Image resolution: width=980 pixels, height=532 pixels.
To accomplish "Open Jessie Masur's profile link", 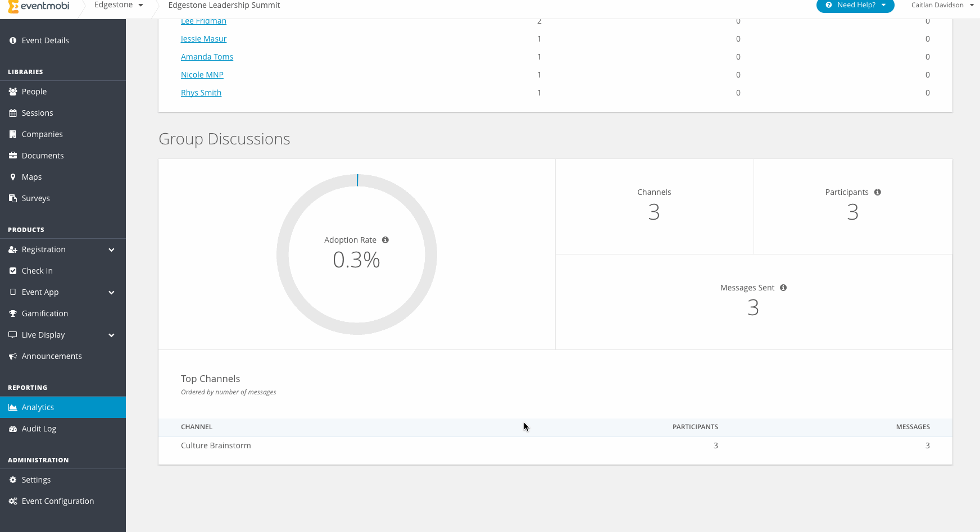I will click(x=203, y=39).
